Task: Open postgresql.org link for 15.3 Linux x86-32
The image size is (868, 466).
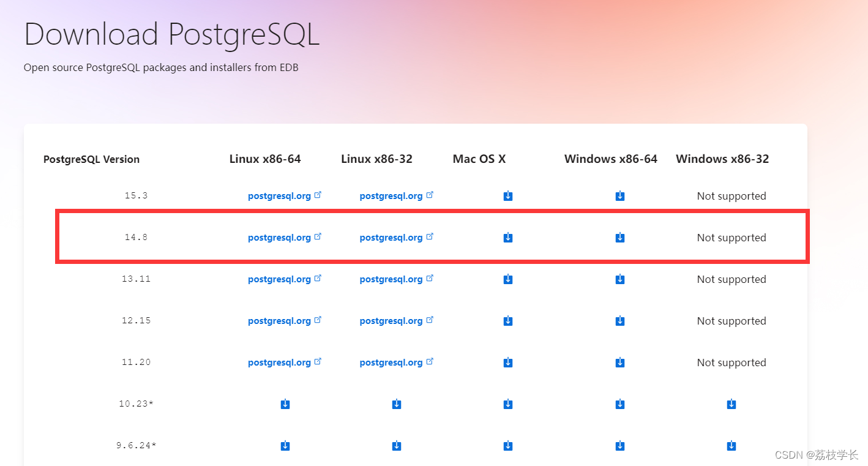Action: (x=397, y=196)
